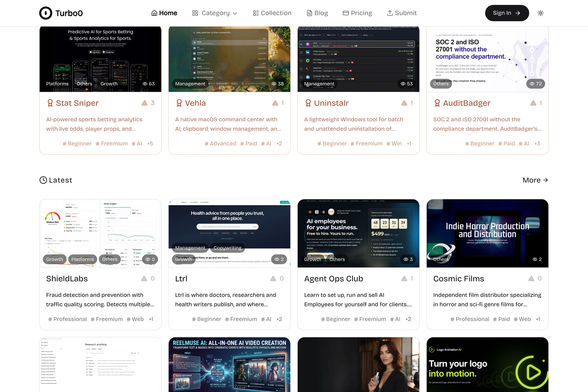Go to the Home nav item
This screenshot has width=588, height=392.
click(x=164, y=13)
